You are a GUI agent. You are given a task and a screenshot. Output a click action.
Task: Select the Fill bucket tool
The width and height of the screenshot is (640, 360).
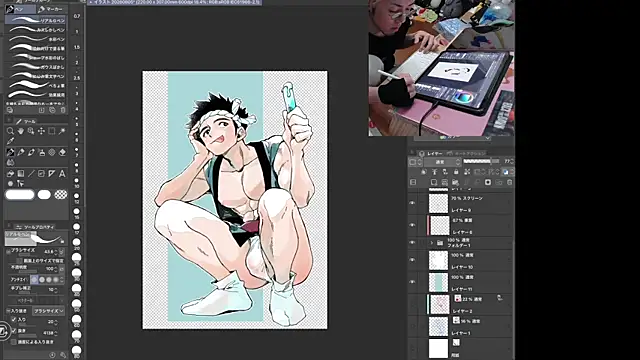pos(10,173)
